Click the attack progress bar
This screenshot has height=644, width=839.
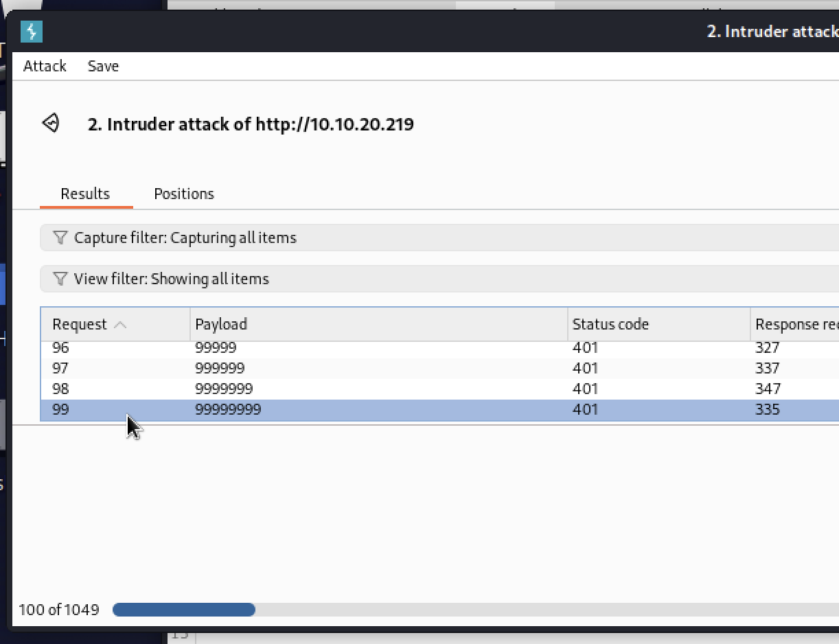point(476,610)
